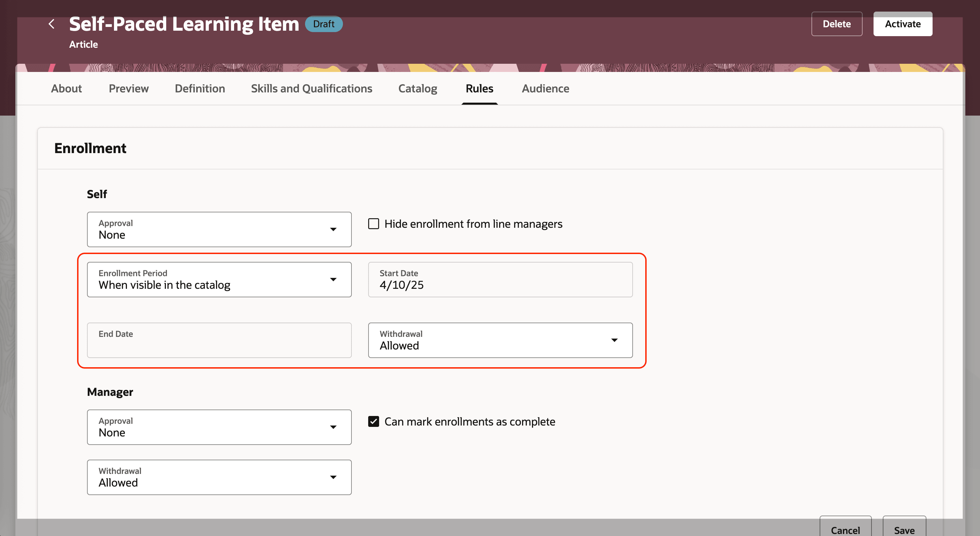Click the Draft status badge

[x=323, y=24]
